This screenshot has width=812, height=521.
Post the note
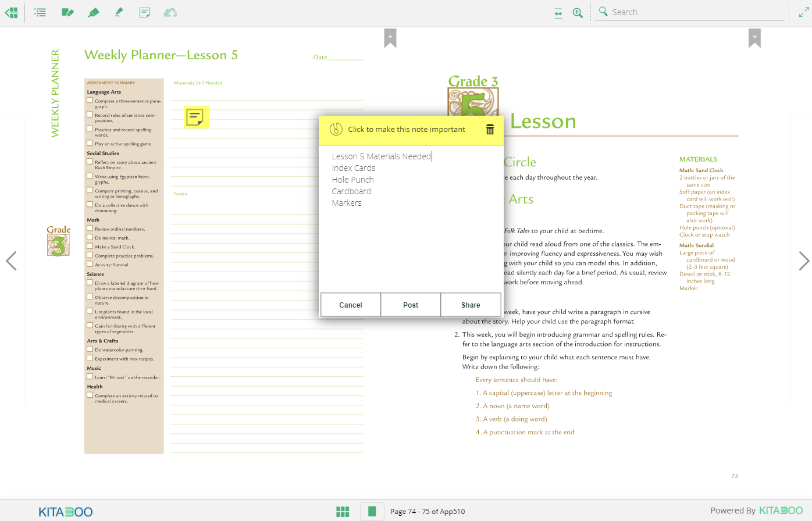[x=411, y=305]
